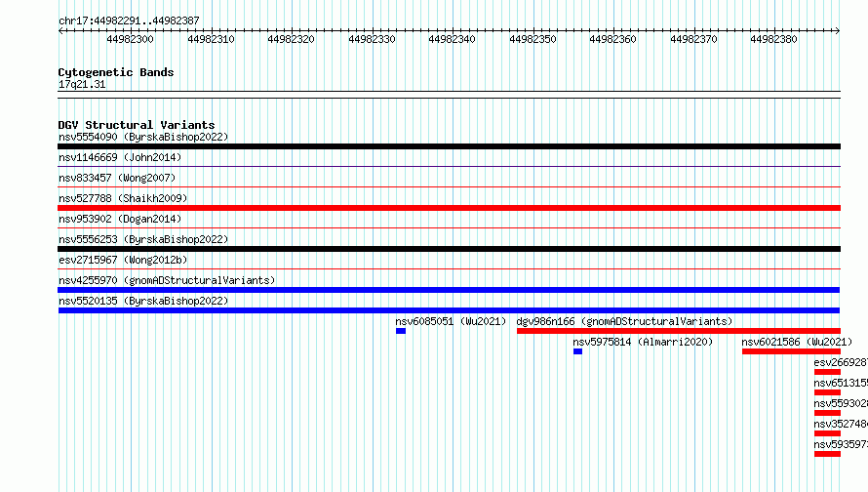
Task: Click ruler position label 44982330
Action: (372, 39)
